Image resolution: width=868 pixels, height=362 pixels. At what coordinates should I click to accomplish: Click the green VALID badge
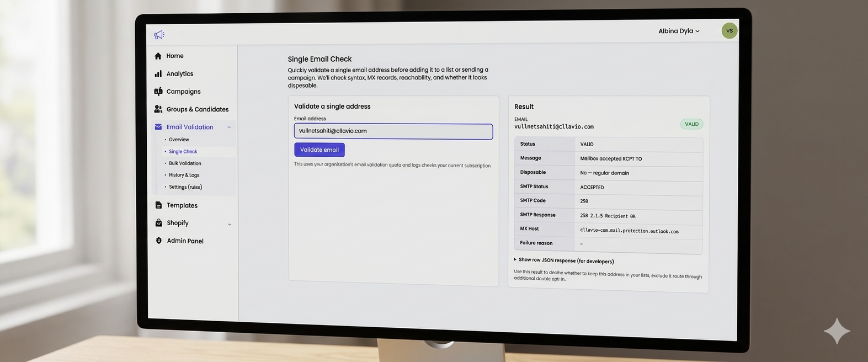pos(691,124)
